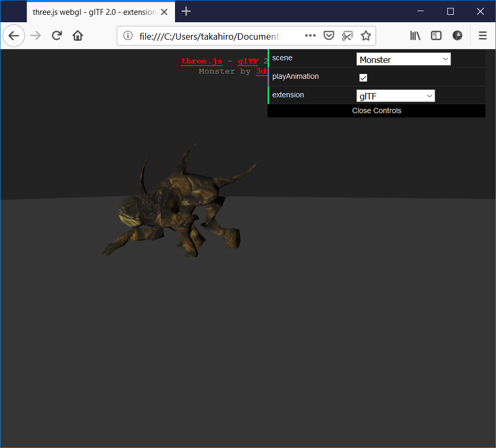Click the round avatar icon in the toolbar
496x448 pixels.
[x=457, y=36]
